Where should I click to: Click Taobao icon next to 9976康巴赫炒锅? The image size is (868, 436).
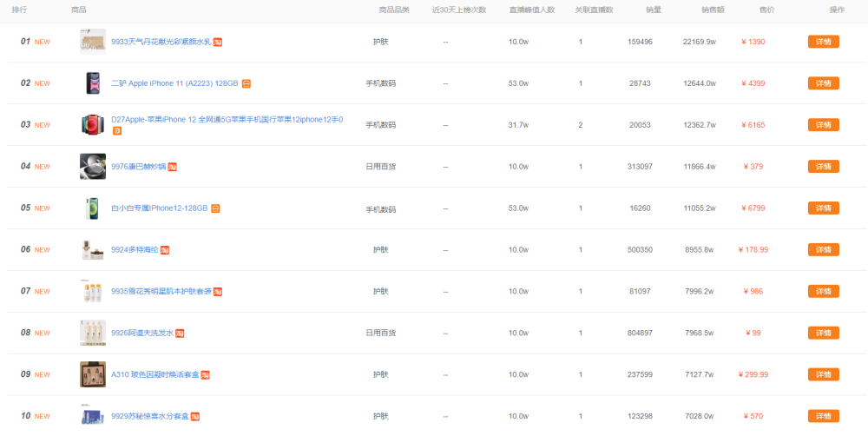[x=173, y=167]
